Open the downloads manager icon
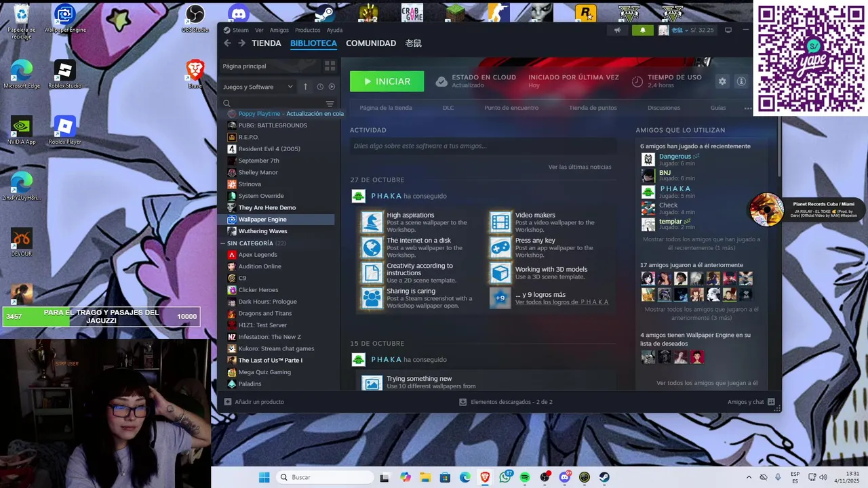Image resolution: width=868 pixels, height=488 pixels. 462,402
